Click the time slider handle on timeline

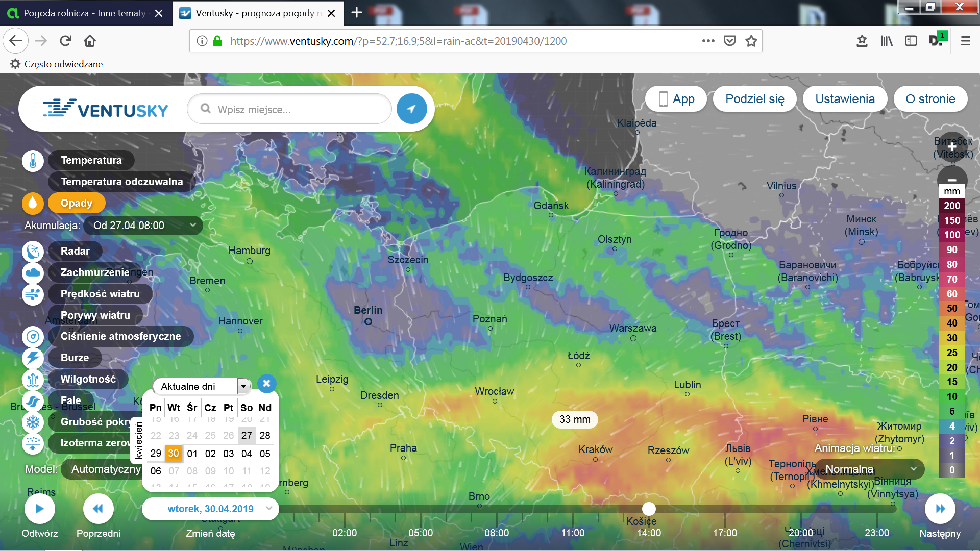point(649,509)
